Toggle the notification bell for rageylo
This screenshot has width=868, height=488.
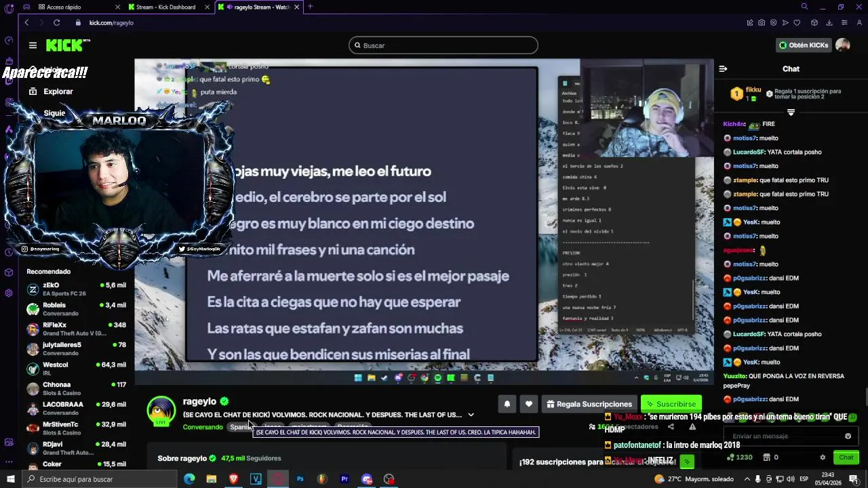pos(507,404)
